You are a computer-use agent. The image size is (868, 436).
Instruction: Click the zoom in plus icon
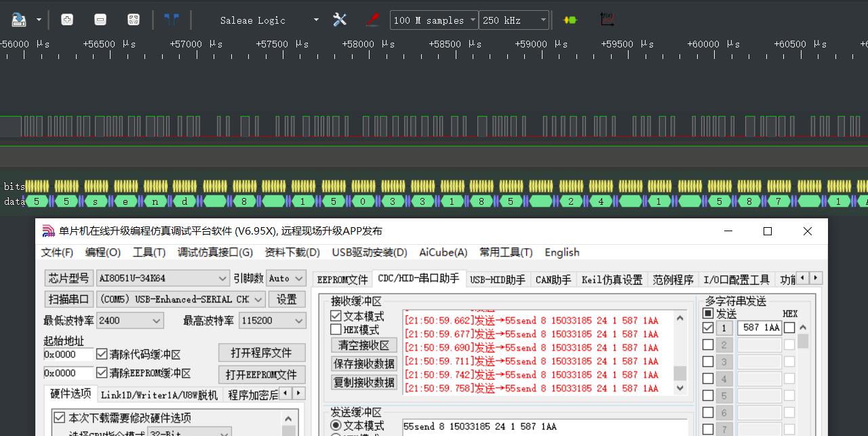(66, 20)
